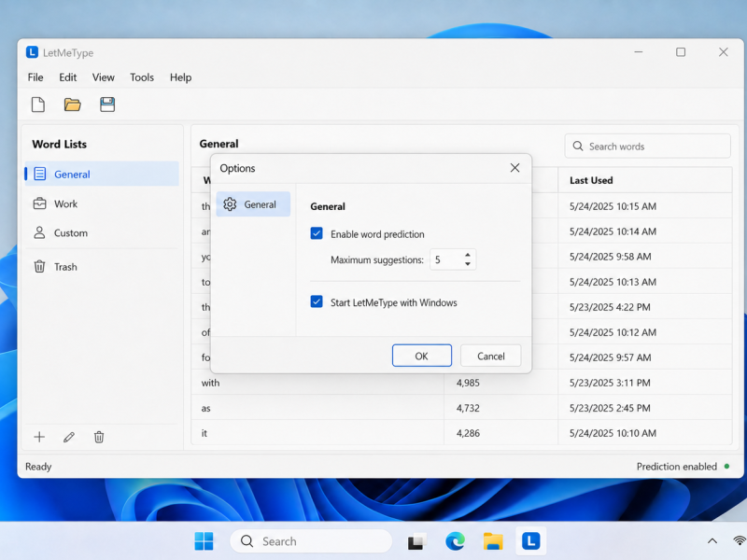The image size is (747, 560).
Task: Click the Ready status text
Action: pos(38,466)
